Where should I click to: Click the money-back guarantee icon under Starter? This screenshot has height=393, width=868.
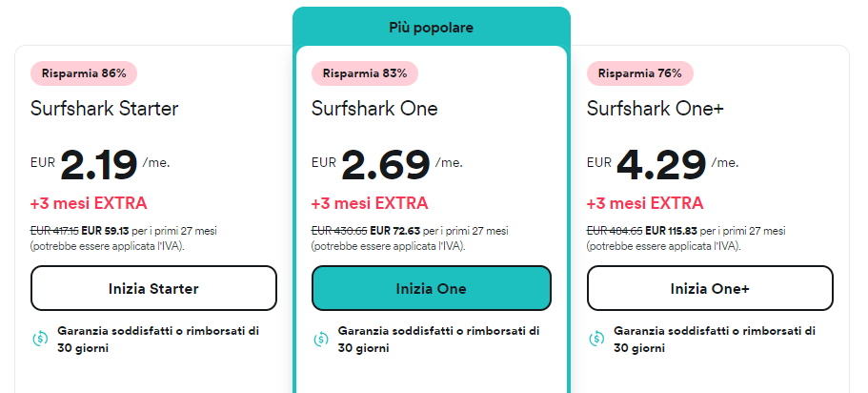coord(40,339)
